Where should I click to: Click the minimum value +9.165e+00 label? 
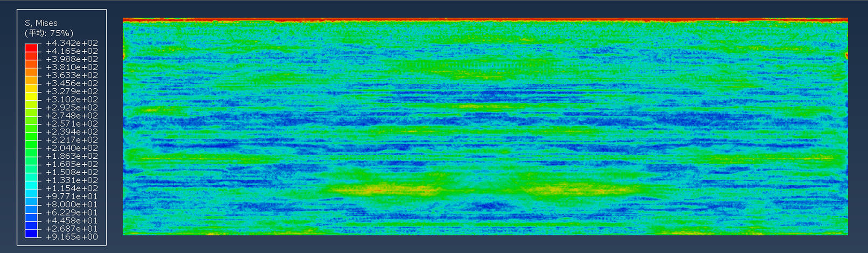[x=72, y=237]
